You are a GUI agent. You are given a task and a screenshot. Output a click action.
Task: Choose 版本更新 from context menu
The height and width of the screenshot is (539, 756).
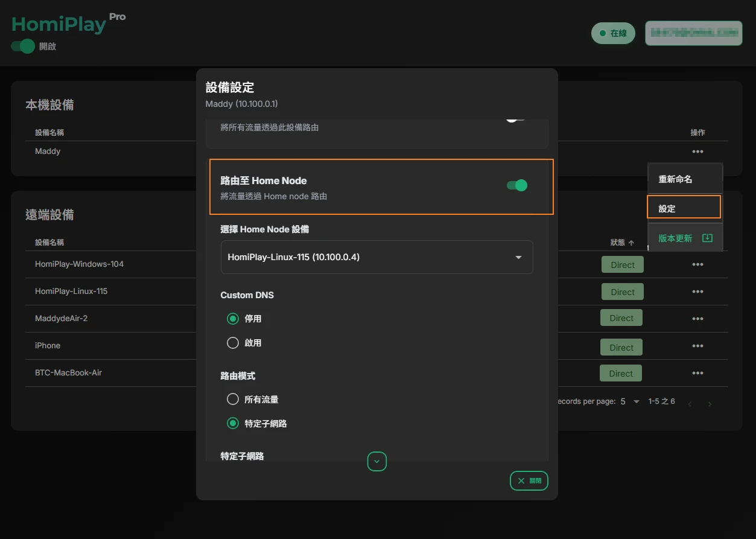pos(685,238)
